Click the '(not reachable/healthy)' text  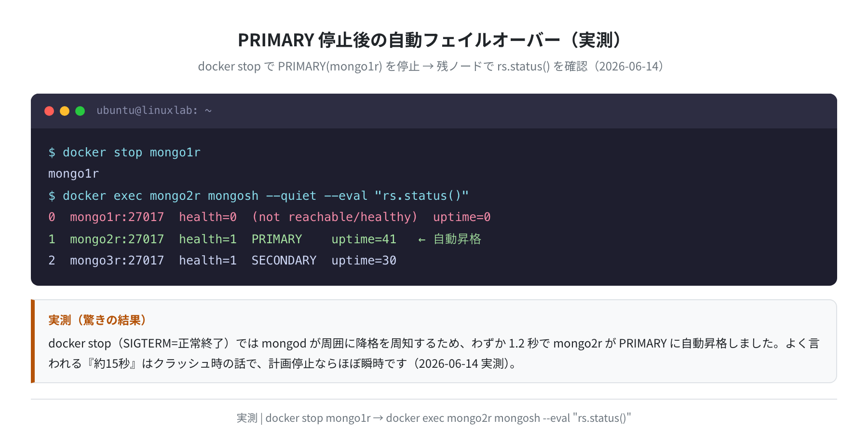click(x=335, y=217)
